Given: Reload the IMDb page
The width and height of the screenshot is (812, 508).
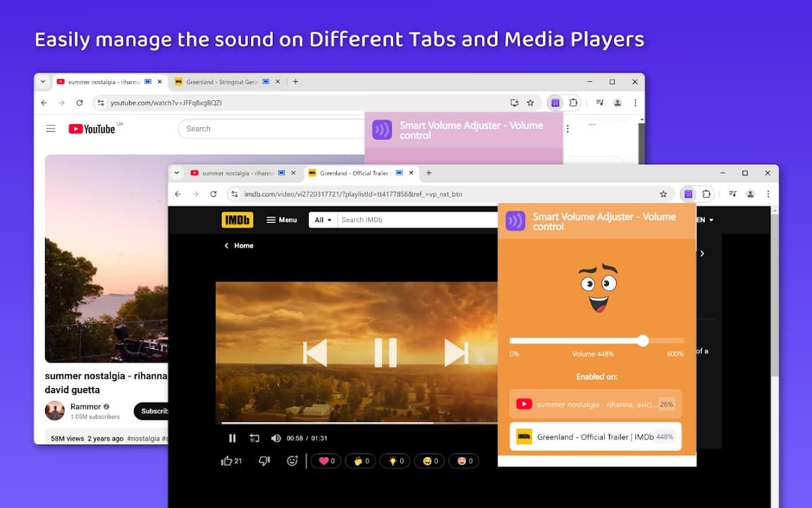Looking at the screenshot, I should (x=214, y=194).
